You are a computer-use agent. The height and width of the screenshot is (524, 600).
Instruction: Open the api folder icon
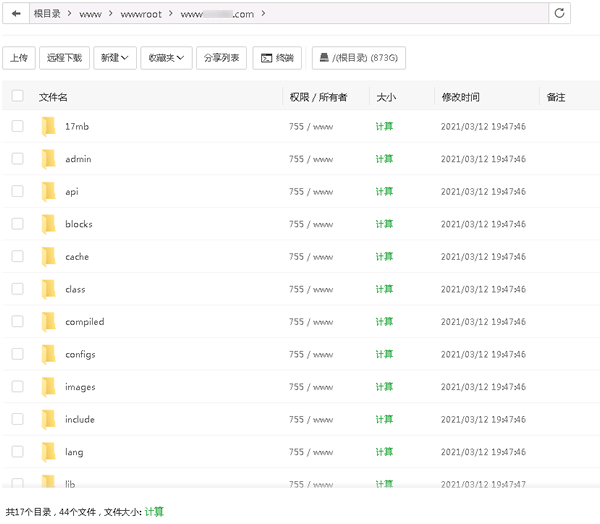tap(49, 191)
